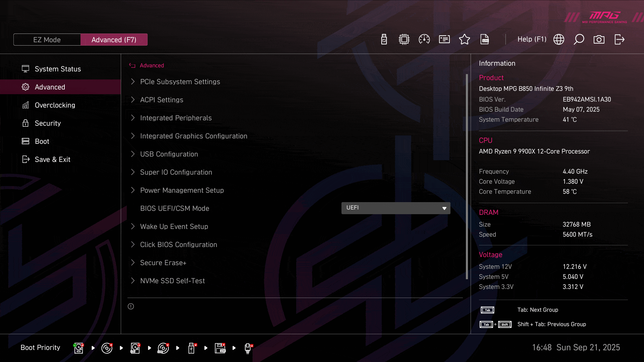This screenshot has width=644, height=362.
Task: Open the LOG file icon
Action: 485,40
